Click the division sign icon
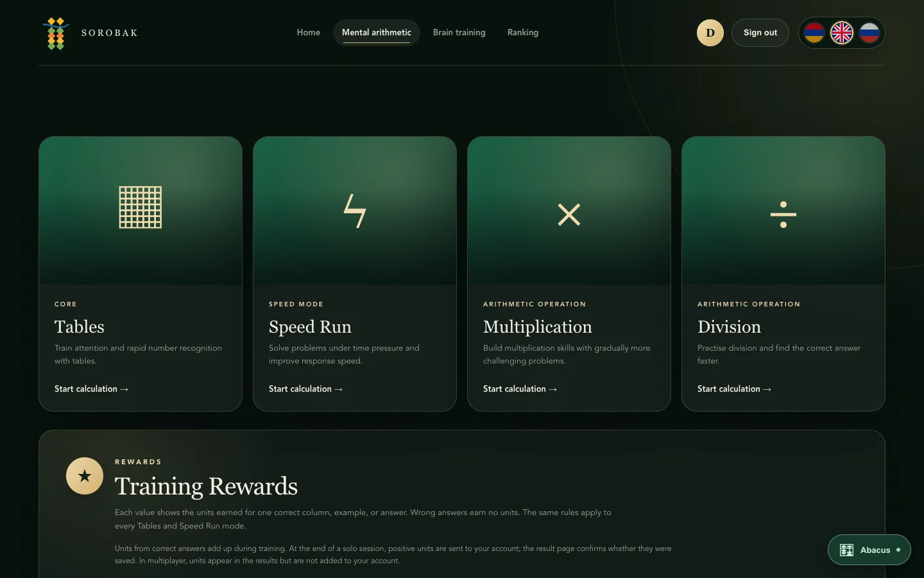 point(783,215)
